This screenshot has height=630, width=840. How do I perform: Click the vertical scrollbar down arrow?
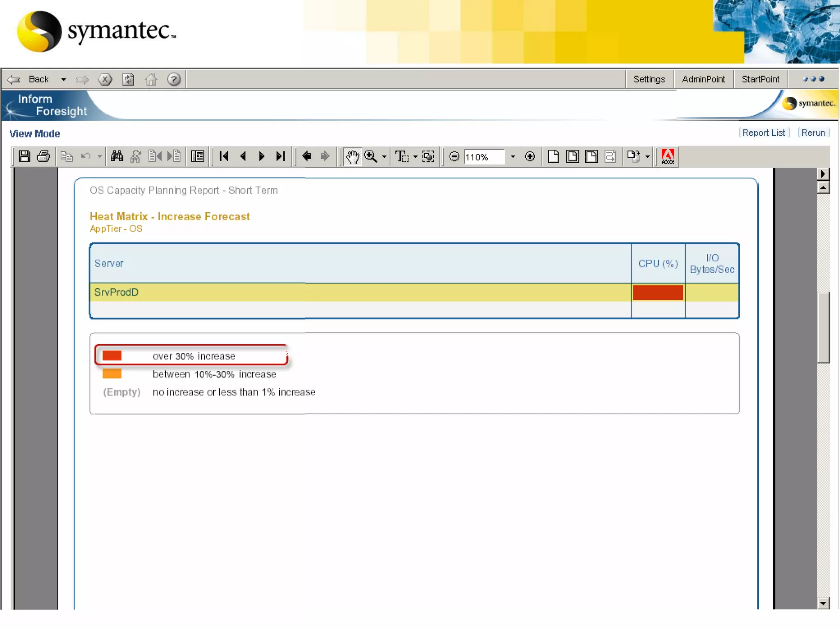(823, 603)
